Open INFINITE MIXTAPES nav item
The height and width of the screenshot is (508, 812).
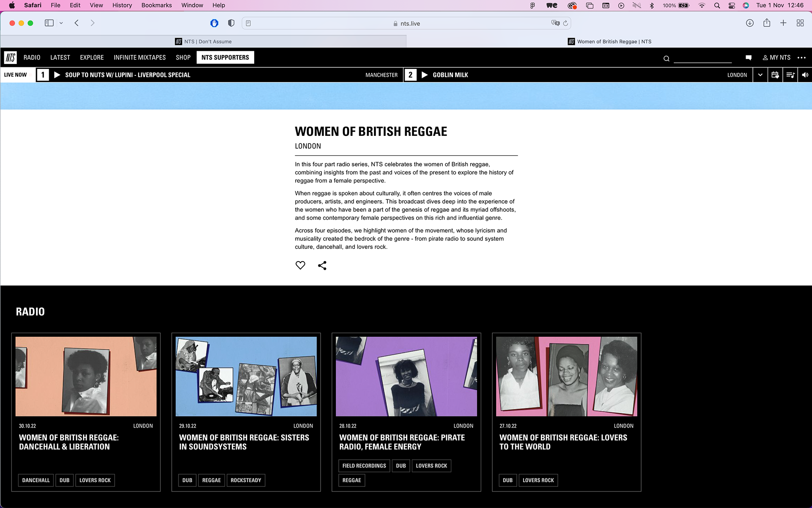(x=140, y=58)
